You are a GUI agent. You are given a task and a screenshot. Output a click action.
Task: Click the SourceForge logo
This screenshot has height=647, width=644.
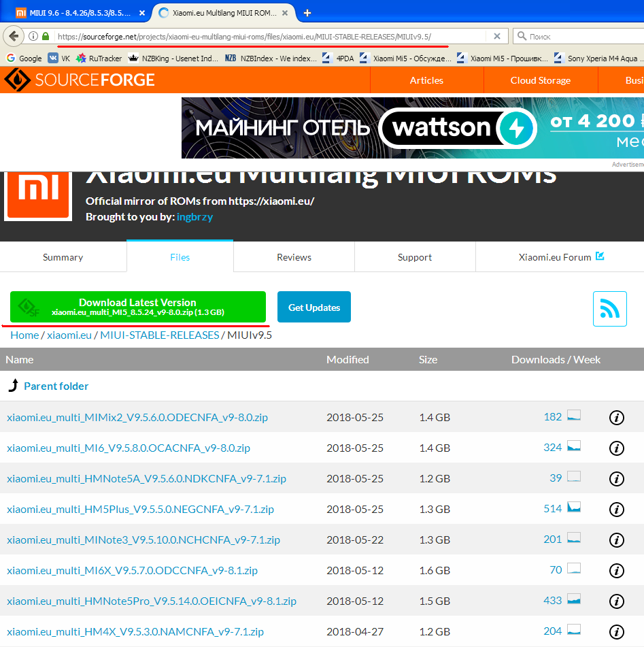(x=80, y=80)
